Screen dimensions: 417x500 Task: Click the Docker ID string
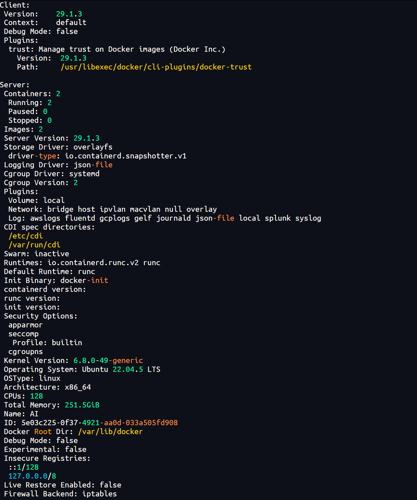click(99, 423)
